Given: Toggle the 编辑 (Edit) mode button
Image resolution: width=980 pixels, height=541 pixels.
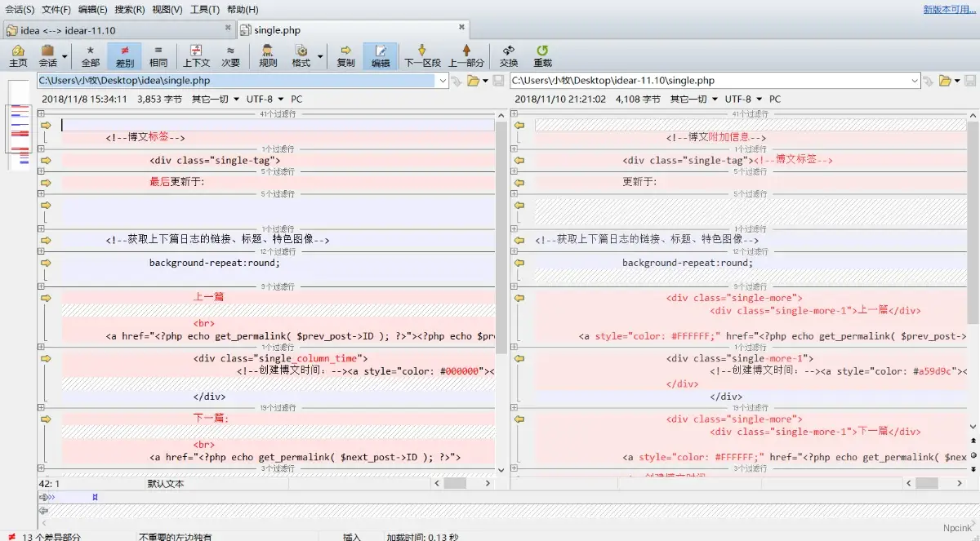Looking at the screenshot, I should [381, 55].
